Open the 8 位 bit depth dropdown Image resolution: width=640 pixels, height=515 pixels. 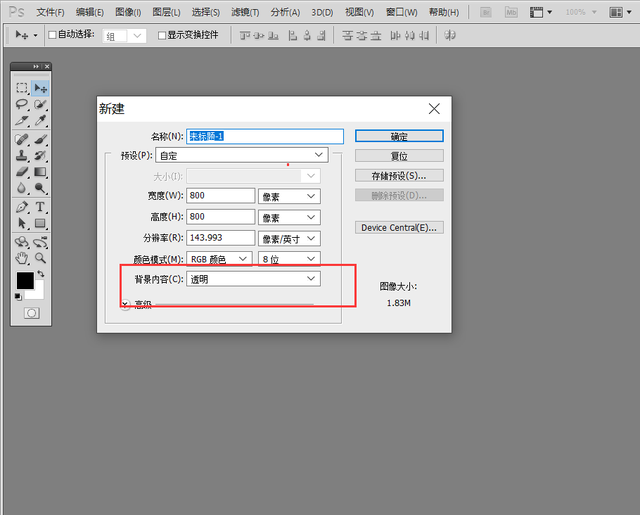coord(289,259)
